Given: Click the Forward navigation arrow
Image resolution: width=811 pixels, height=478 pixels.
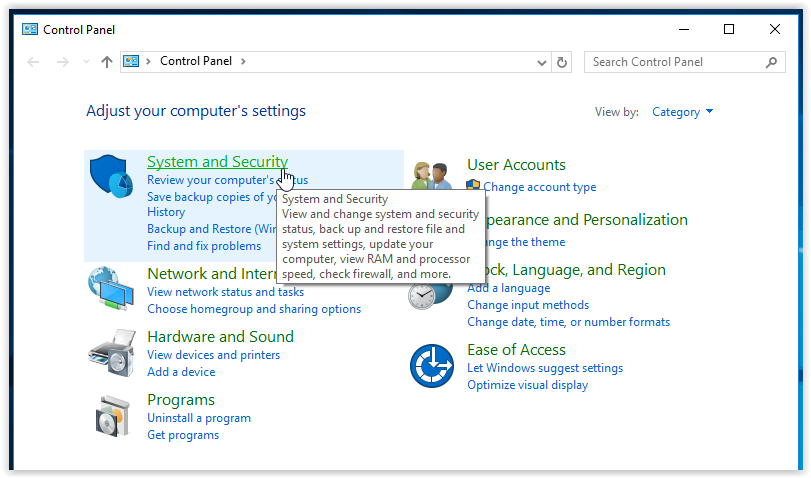Looking at the screenshot, I should click(63, 62).
